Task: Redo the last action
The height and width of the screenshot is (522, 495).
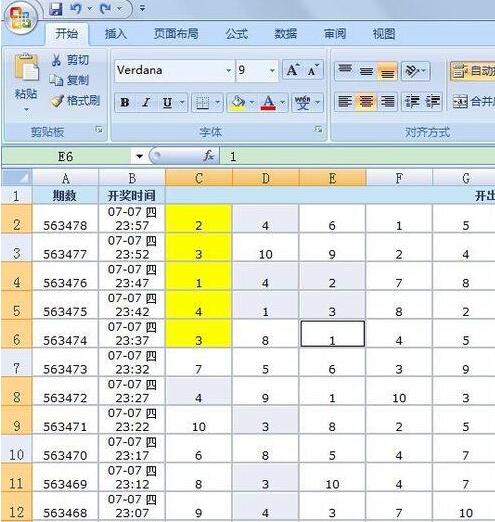Action: pyautogui.click(x=106, y=9)
